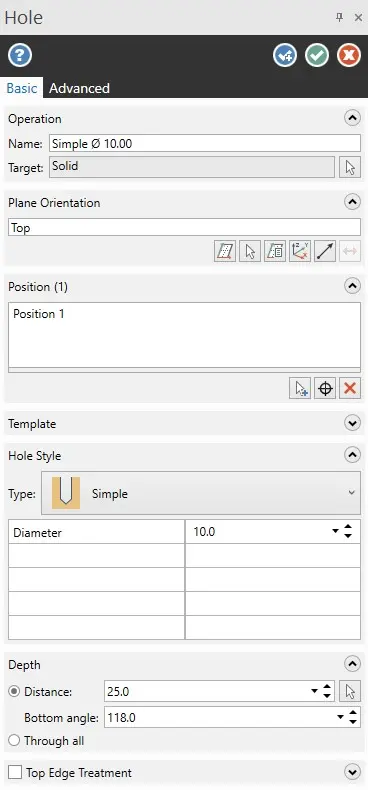The image size is (368, 790).
Task: Select the Distance radio button
Action: pyautogui.click(x=14, y=692)
